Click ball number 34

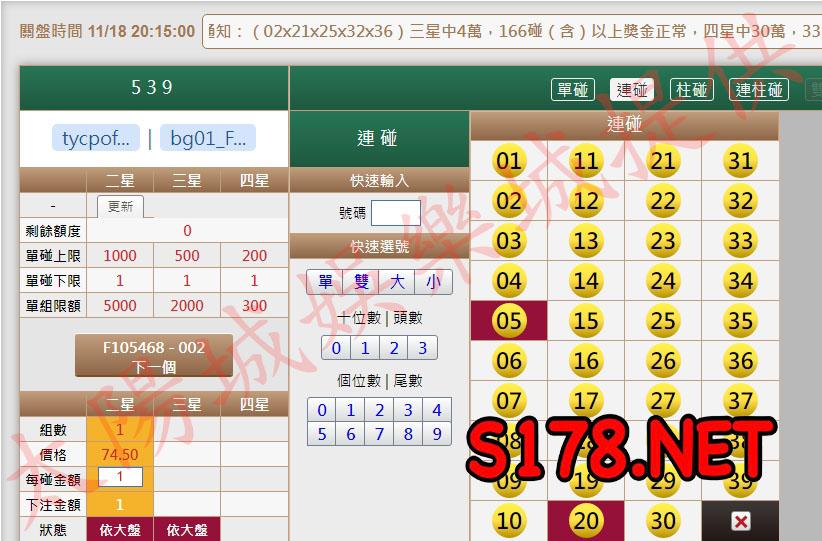point(740,280)
